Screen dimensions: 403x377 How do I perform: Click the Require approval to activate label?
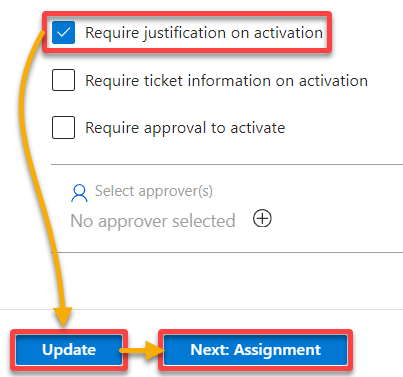185,128
